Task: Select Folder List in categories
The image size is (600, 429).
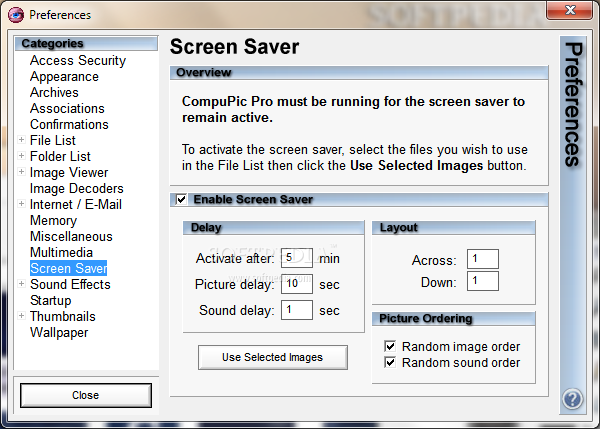Action: tap(60, 157)
